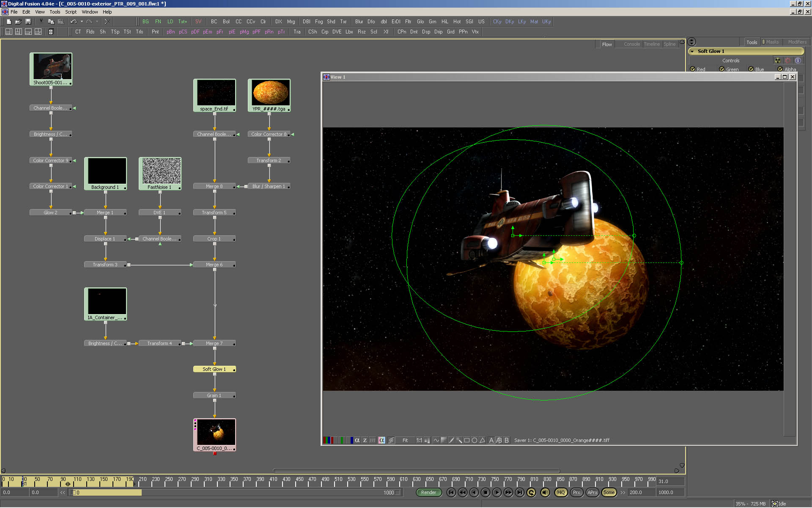The height and width of the screenshot is (508, 812).
Task: Click the flow view horizontal scrollbar
Action: point(416,471)
